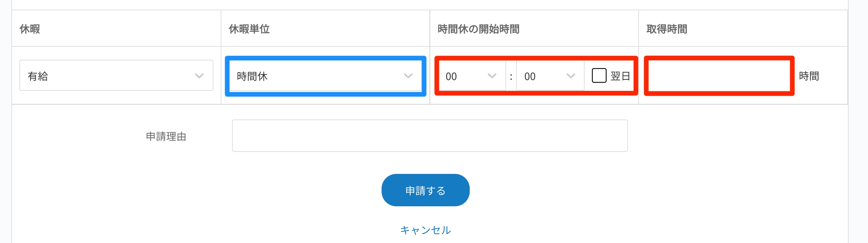Click the 申請理由 field label

tap(166, 137)
